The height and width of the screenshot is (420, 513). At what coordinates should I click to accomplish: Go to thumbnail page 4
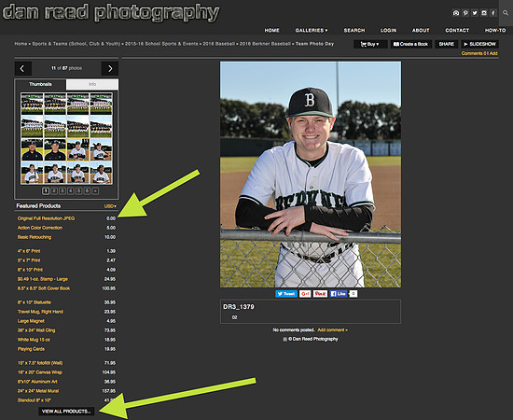click(70, 190)
